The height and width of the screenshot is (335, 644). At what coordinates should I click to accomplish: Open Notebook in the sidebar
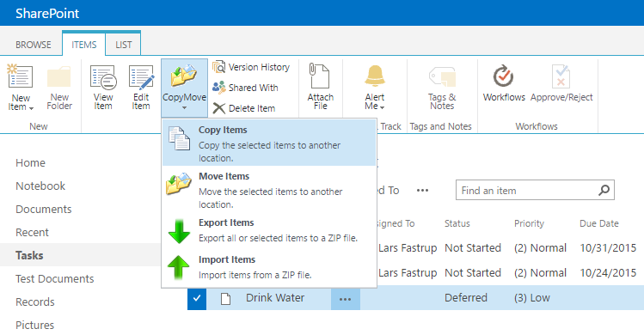tap(40, 186)
